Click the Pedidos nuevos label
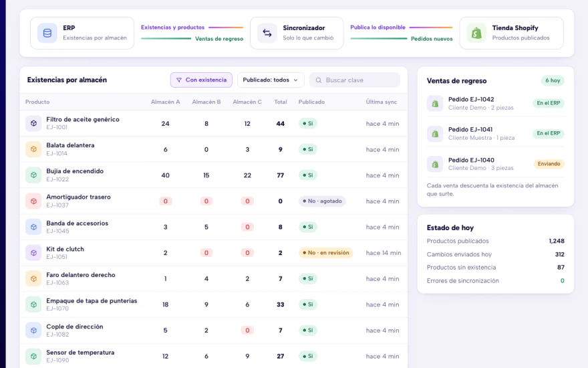 [432, 39]
